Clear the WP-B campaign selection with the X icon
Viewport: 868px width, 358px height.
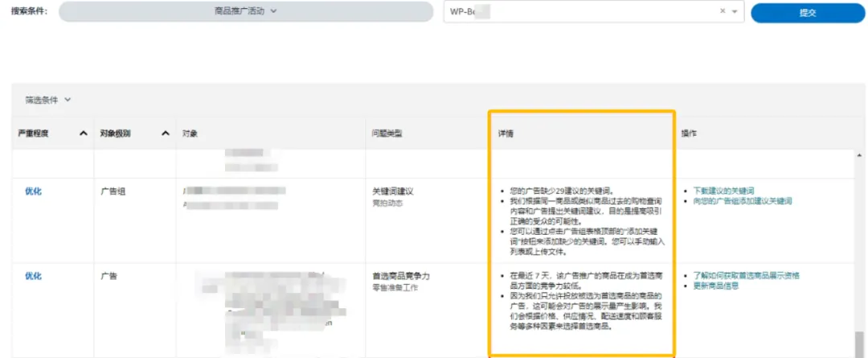pyautogui.click(x=723, y=11)
